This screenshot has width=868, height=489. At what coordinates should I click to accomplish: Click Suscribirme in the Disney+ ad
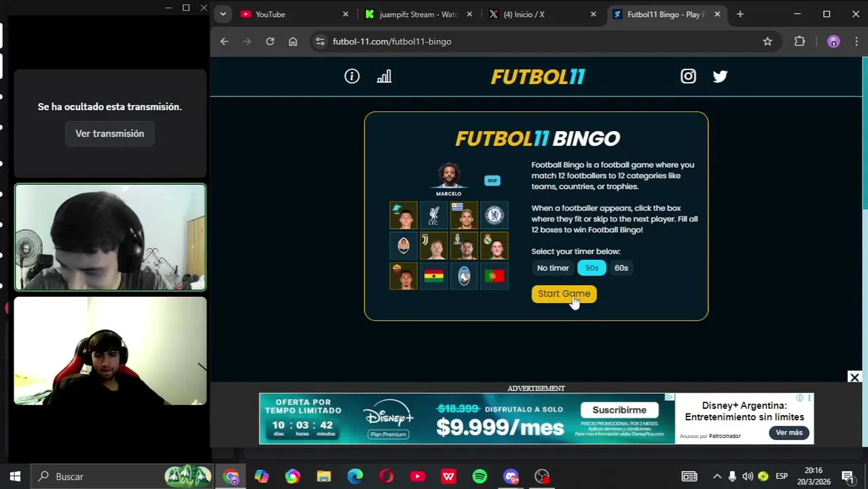click(x=619, y=410)
